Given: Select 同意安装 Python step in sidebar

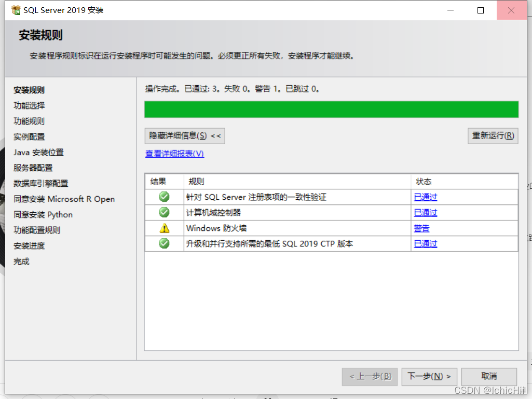Looking at the screenshot, I should point(43,215).
